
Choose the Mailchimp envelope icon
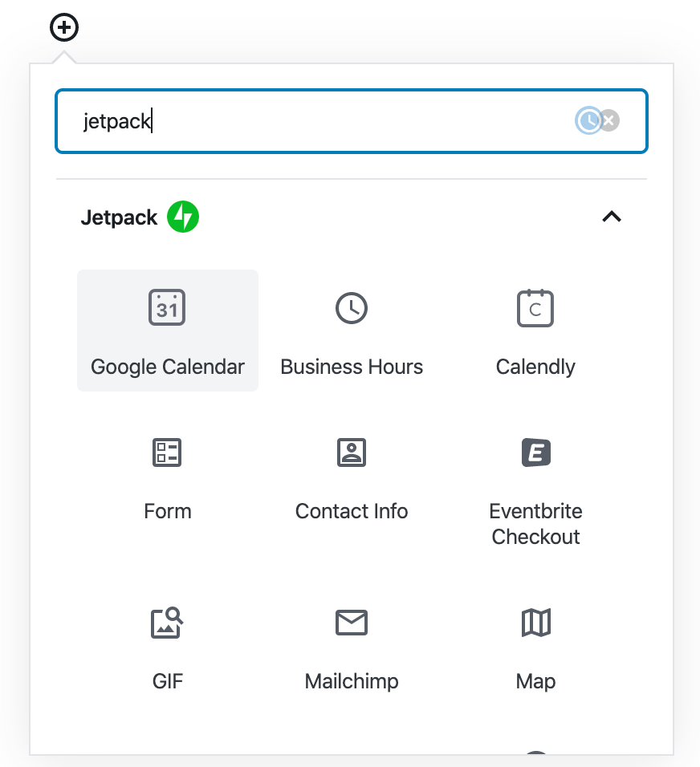(352, 623)
